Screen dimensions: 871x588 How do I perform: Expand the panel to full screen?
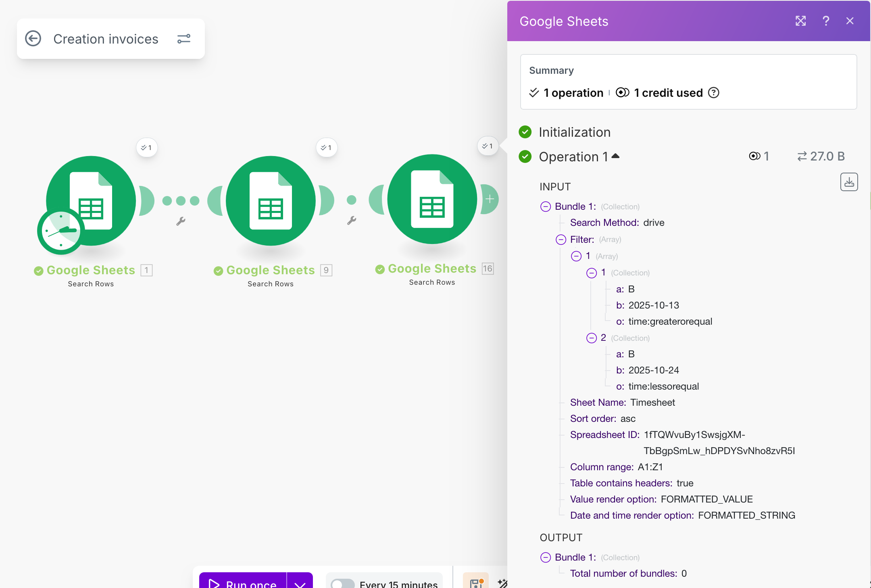tap(800, 21)
